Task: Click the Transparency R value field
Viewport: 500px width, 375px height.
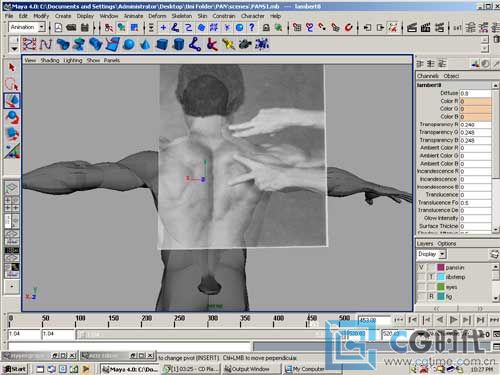Action: 475,125
